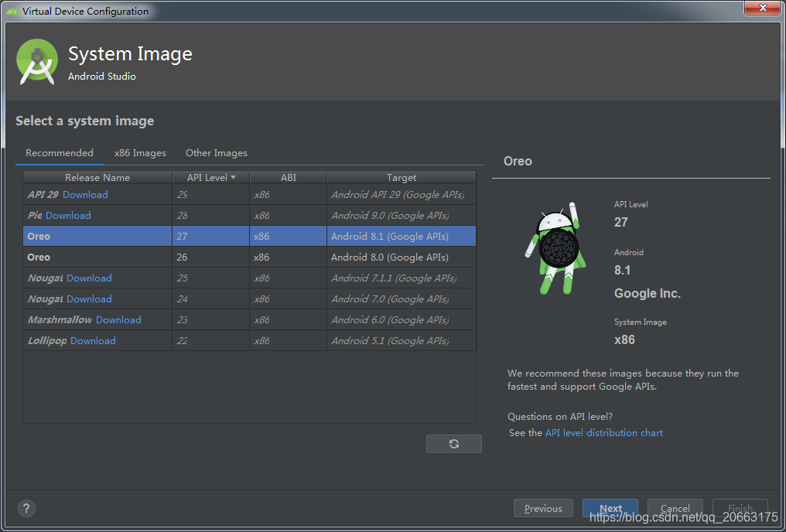Click the 'Select a system image' heading
The image size is (786, 532).
85,121
